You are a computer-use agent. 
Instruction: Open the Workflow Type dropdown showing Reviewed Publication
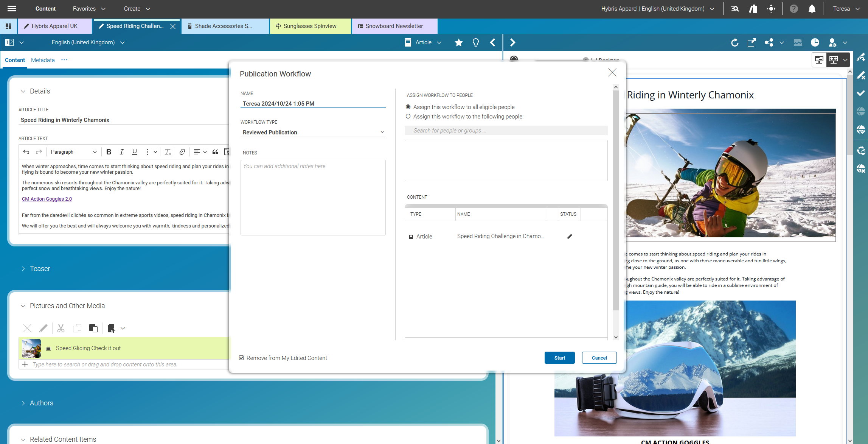(x=382, y=132)
